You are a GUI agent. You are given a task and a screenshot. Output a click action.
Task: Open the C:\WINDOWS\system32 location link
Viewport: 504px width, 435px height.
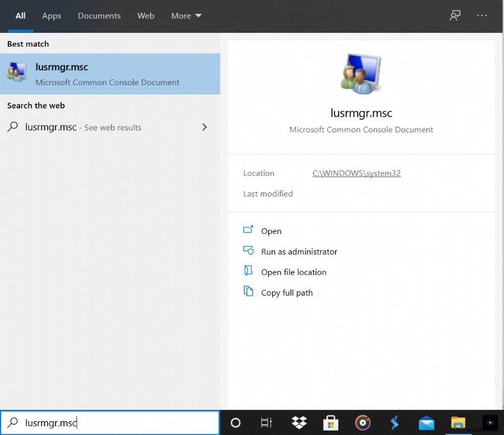tap(356, 173)
